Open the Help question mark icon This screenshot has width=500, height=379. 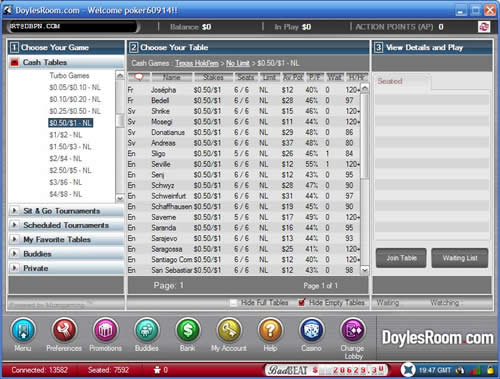270,330
